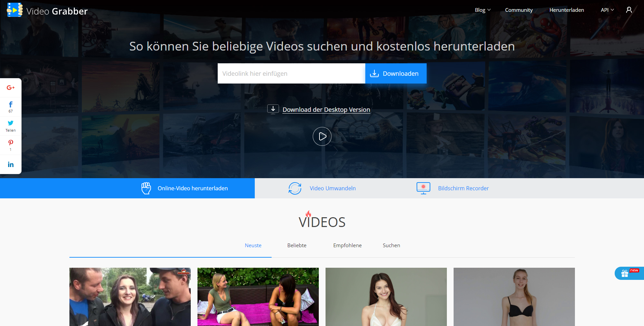Viewport: 644px width, 326px height.
Task: Open the Herunterladen menu item
Action: pyautogui.click(x=566, y=10)
